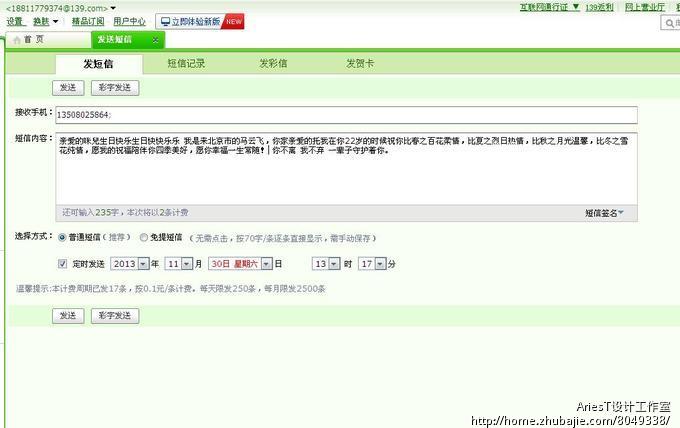Open the 首页 tab
Image resolution: width=680 pixels, height=428 pixels.
coord(48,40)
